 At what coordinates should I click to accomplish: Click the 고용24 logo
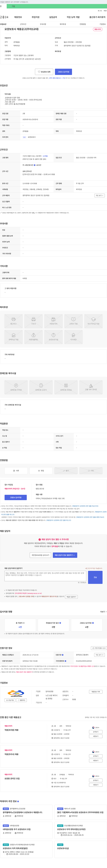4,17
